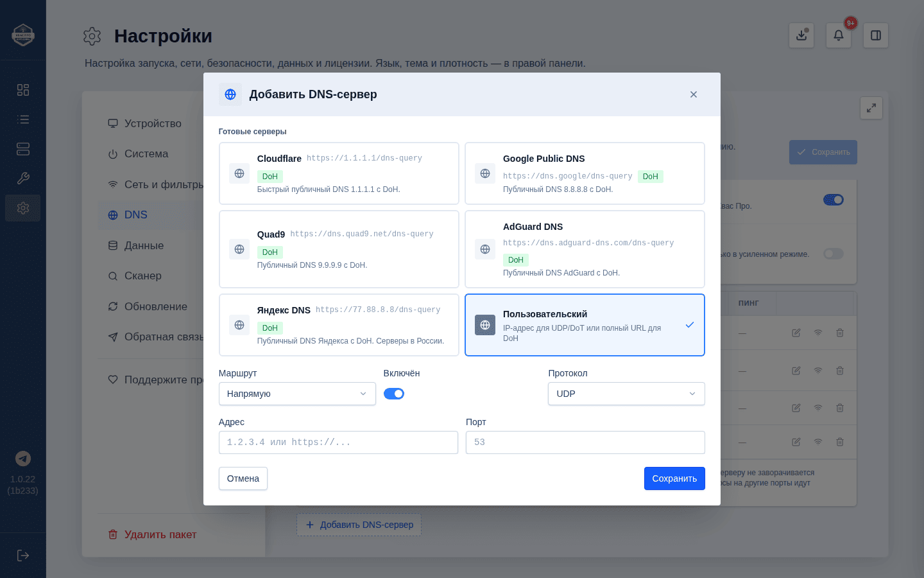
Task: Go to the Обновление section
Action: click(x=153, y=306)
